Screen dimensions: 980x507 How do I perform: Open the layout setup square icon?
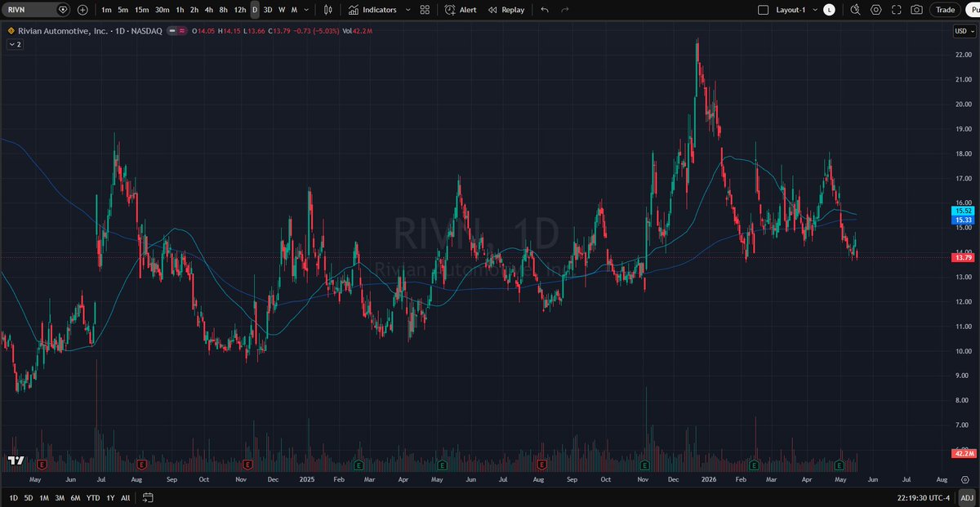pos(763,10)
